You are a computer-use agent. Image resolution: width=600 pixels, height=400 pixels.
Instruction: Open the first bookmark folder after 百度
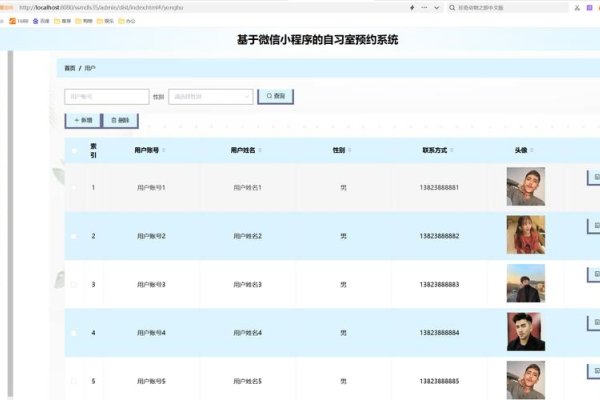coord(63,21)
